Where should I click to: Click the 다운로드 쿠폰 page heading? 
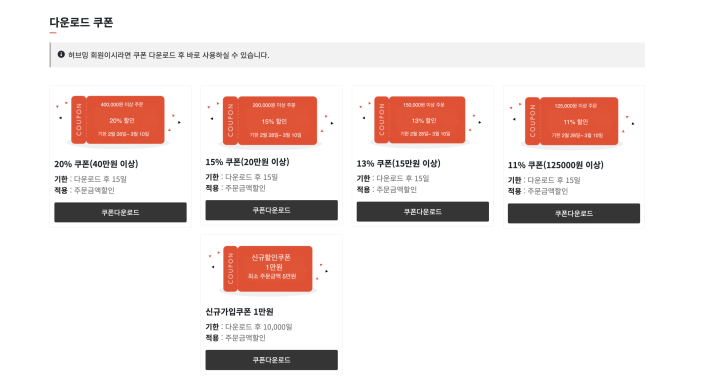[x=81, y=22]
